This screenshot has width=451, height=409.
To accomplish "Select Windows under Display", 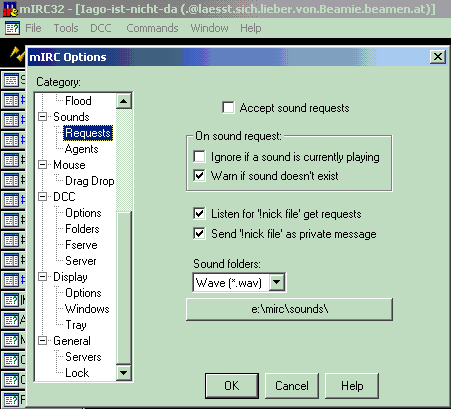I will tap(87, 309).
